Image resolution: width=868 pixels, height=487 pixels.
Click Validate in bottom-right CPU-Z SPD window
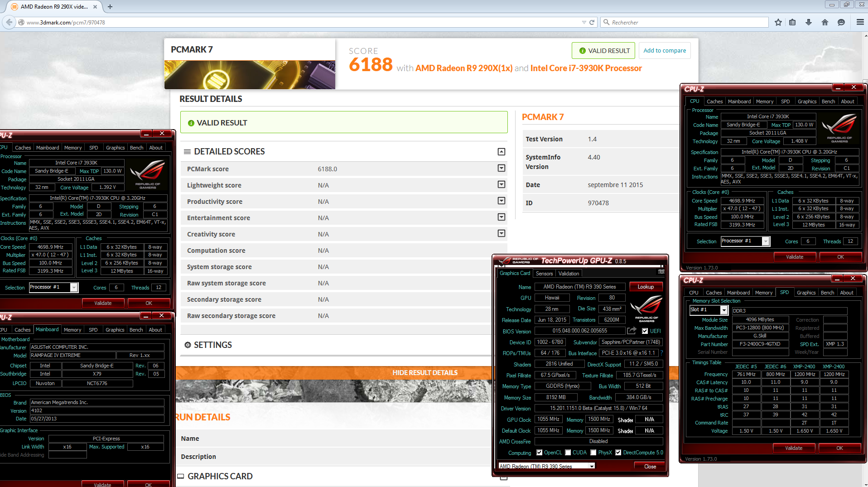pyautogui.click(x=794, y=448)
